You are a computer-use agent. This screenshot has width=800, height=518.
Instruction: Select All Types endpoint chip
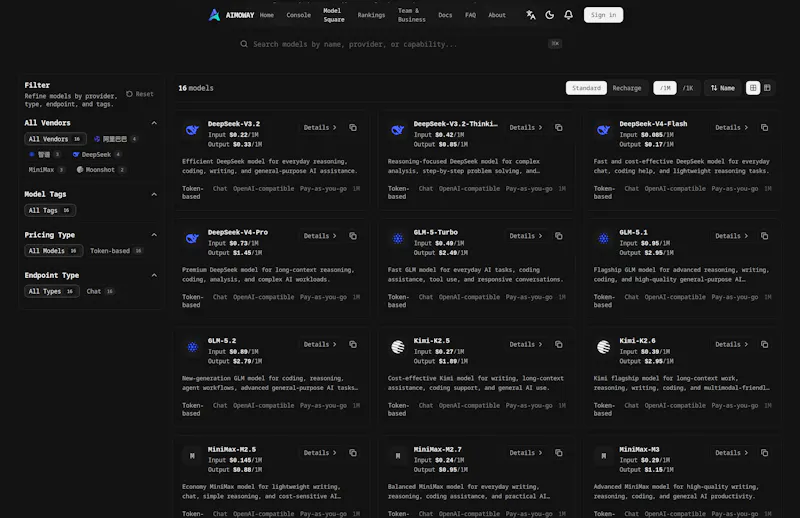coord(52,291)
